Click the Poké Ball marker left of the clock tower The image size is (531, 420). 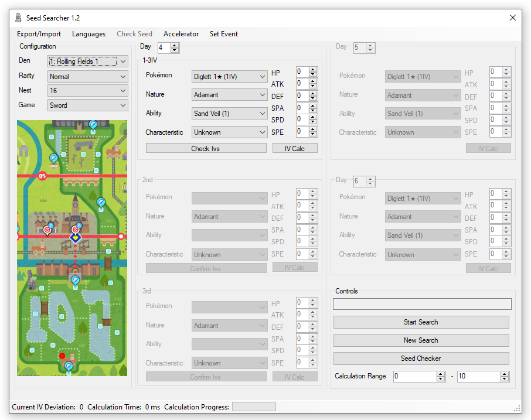tap(47, 230)
